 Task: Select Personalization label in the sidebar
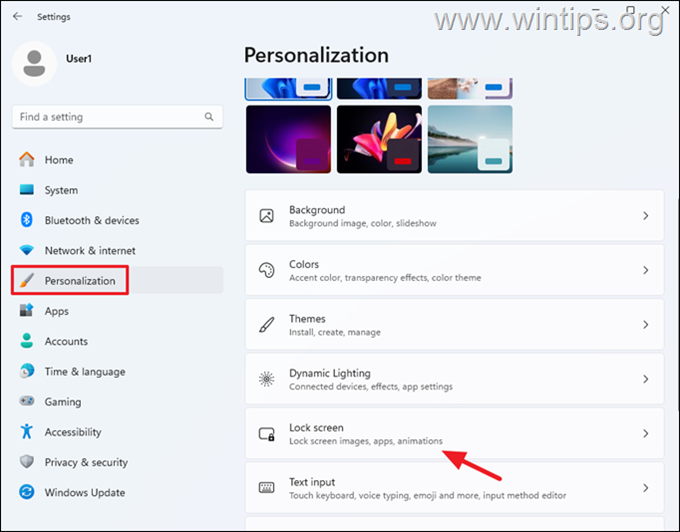(x=80, y=281)
